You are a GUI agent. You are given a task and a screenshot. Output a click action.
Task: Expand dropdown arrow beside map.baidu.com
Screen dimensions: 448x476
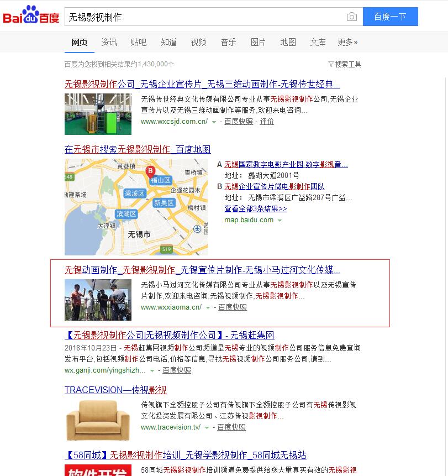coord(280,221)
